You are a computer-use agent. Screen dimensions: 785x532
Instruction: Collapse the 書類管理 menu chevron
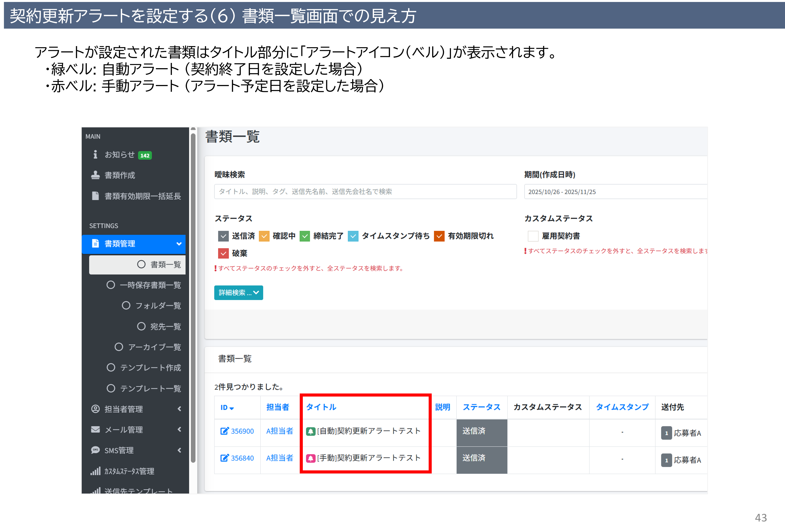[x=179, y=244]
